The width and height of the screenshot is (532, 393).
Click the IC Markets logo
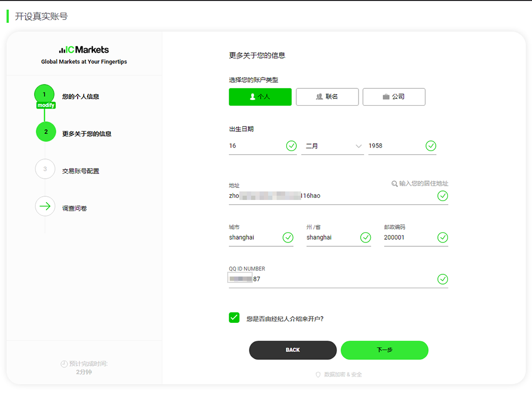[84, 49]
